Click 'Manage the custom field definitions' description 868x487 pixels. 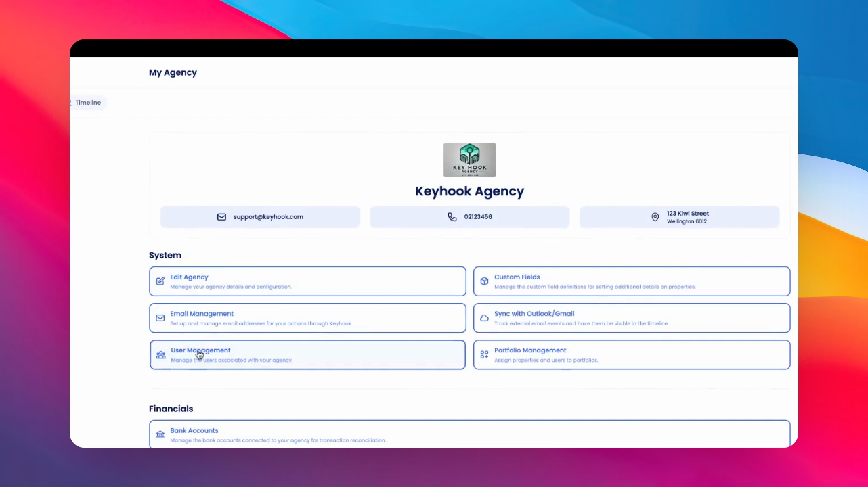(x=595, y=287)
